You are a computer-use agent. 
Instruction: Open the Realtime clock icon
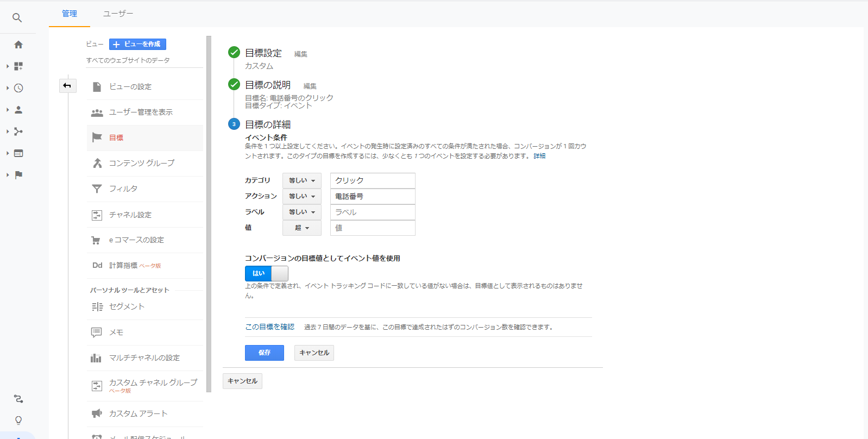point(18,88)
